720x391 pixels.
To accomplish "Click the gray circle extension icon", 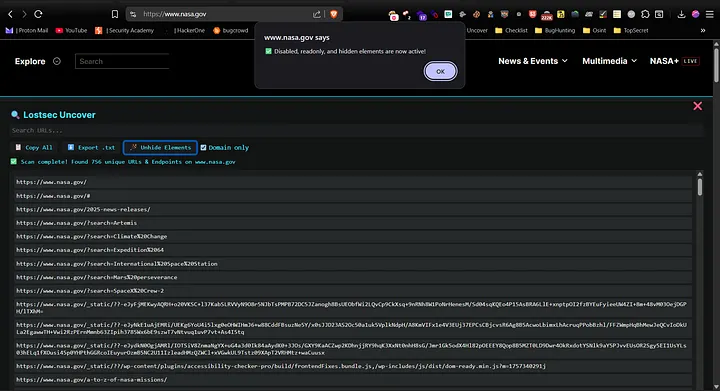I will click(x=631, y=14).
